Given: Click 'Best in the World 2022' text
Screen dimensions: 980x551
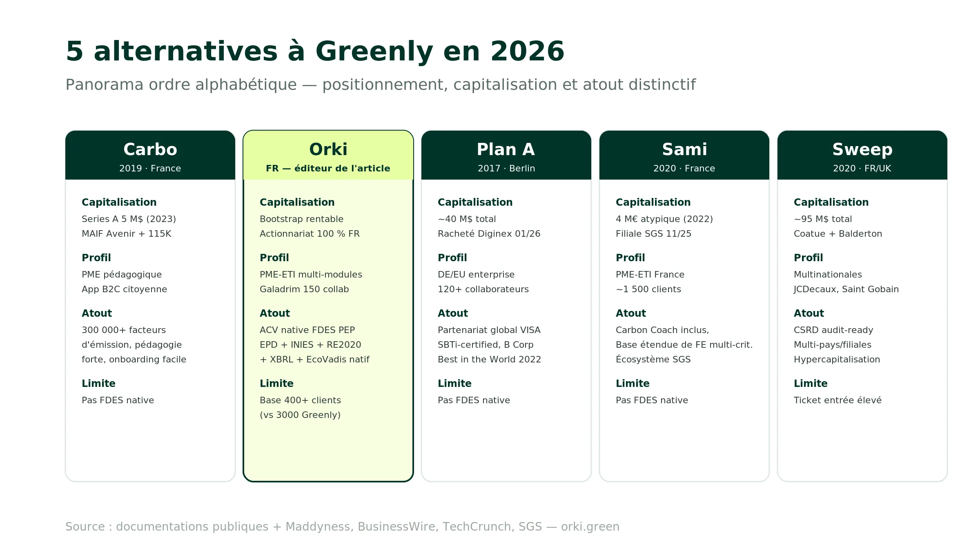Looking at the screenshot, I should pyautogui.click(x=490, y=360).
